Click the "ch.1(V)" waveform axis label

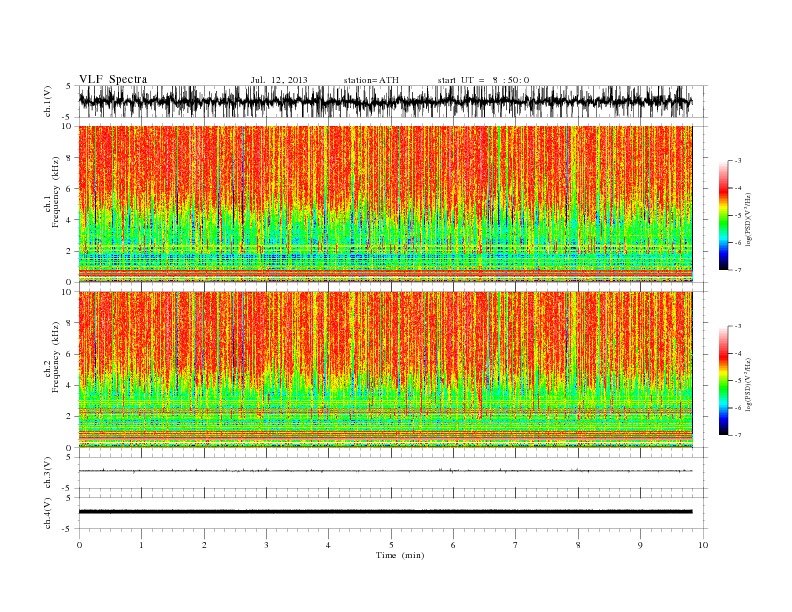coord(48,101)
